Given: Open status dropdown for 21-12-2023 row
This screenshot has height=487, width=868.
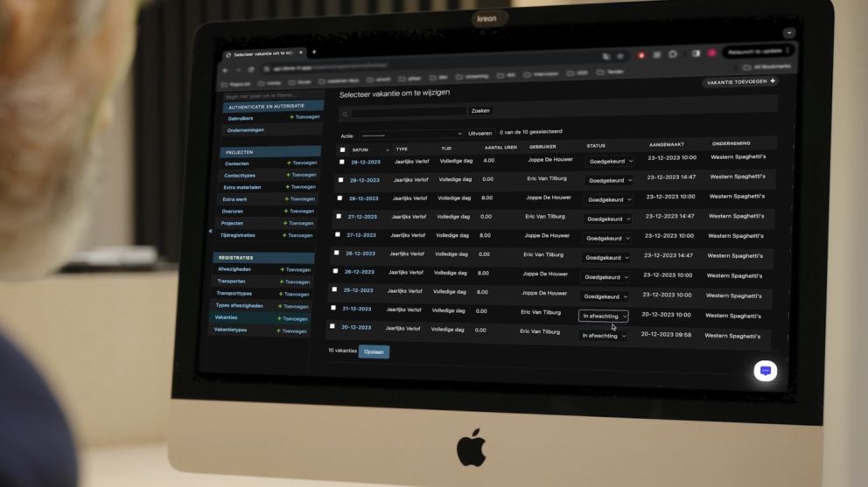Looking at the screenshot, I should (x=603, y=316).
